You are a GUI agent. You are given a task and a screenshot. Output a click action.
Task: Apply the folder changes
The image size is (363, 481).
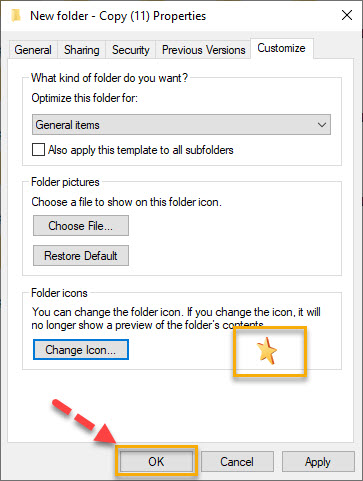318,462
